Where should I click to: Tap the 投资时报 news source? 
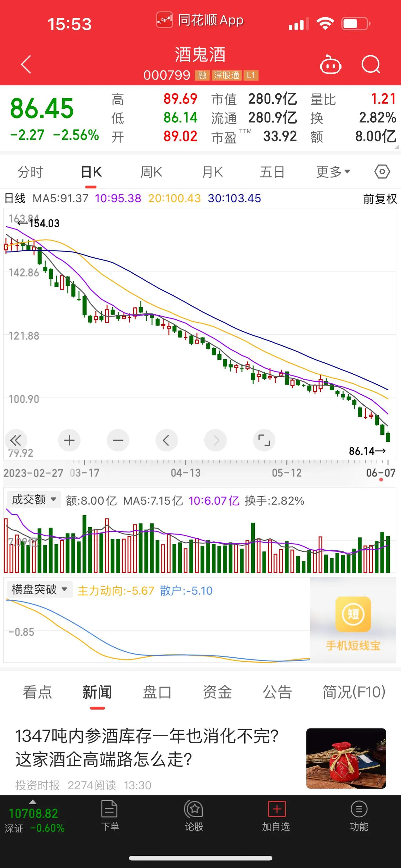click(37, 785)
